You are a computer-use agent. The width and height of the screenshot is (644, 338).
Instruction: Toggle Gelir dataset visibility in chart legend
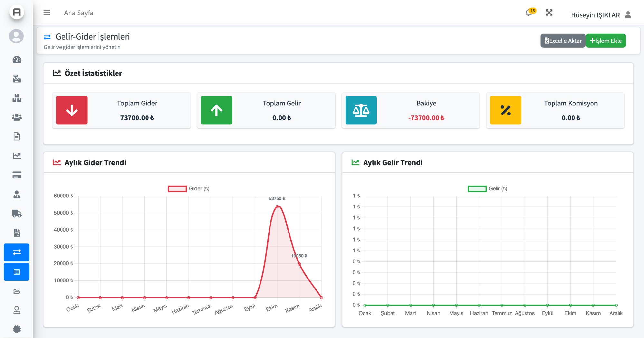(487, 189)
